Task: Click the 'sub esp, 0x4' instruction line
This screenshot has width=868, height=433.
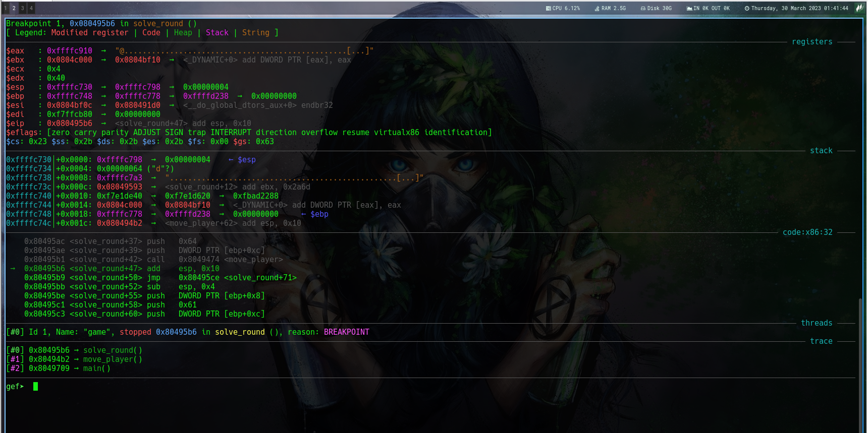Action: pos(120,287)
